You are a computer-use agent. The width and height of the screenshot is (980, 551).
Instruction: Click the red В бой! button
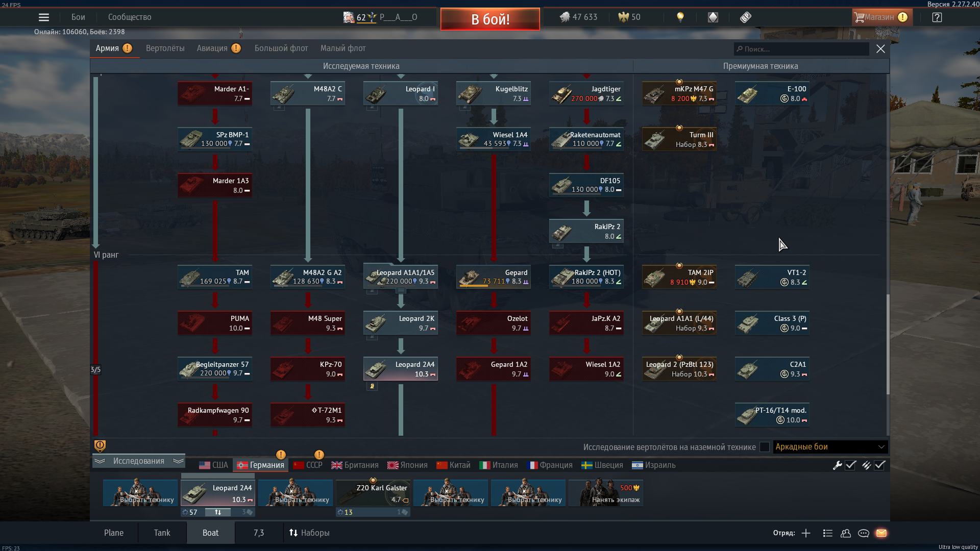point(490,19)
